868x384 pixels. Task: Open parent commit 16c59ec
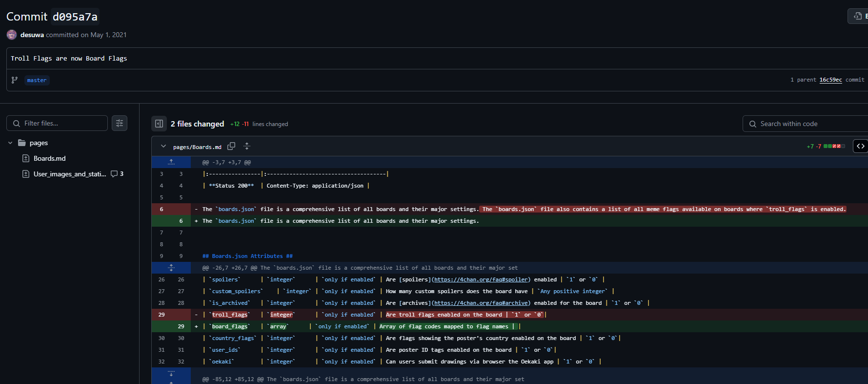[x=830, y=80]
